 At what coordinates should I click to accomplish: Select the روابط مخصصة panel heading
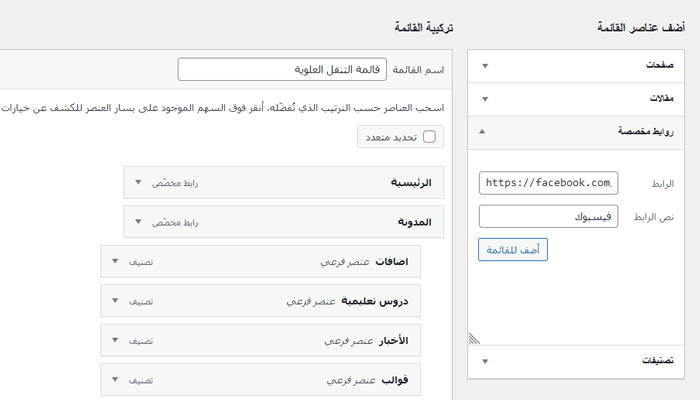click(x=646, y=131)
